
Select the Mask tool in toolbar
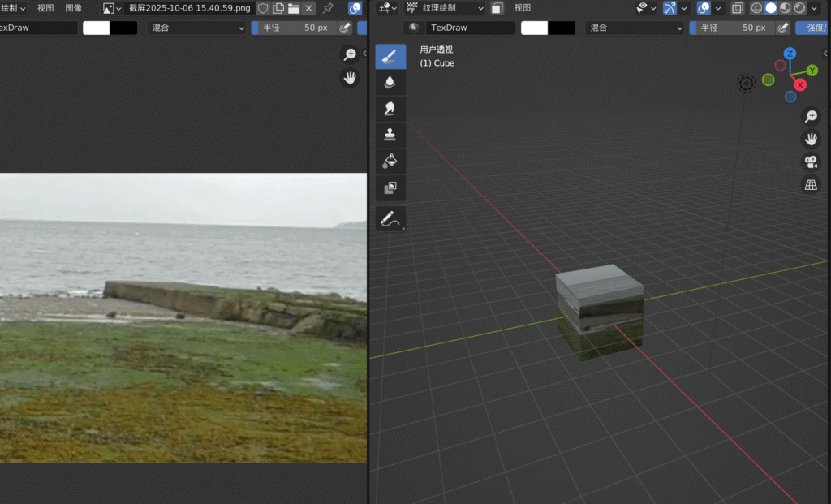(x=390, y=188)
